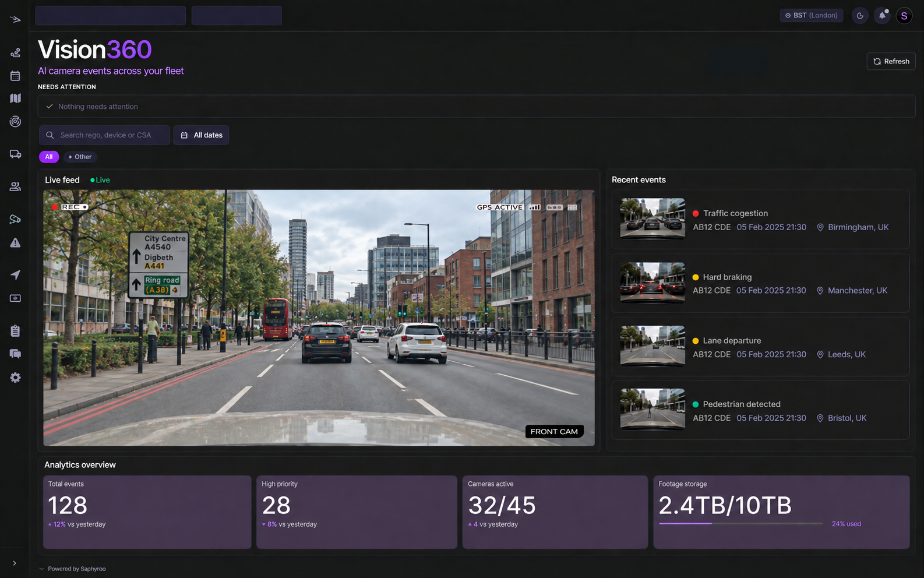Open the calendar icon in sidebar
This screenshot has height=578, width=924.
point(15,76)
